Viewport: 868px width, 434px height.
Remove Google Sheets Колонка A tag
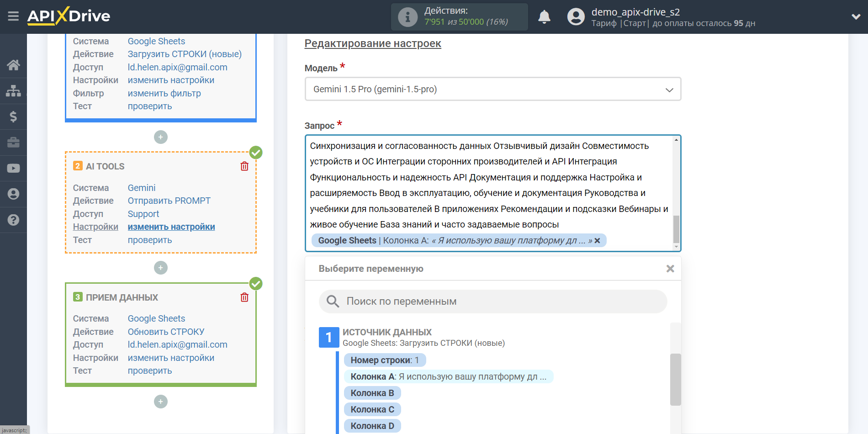coord(597,241)
